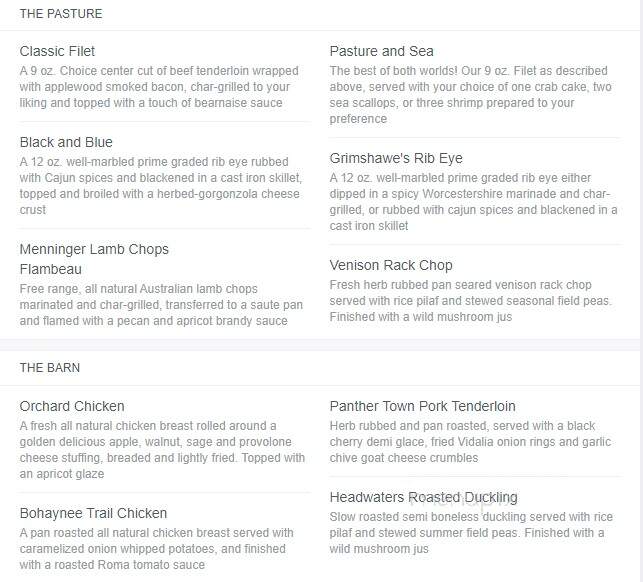Image resolution: width=643 pixels, height=582 pixels.
Task: Select Headwaters Roasted Duckling heading
Action: tap(423, 498)
